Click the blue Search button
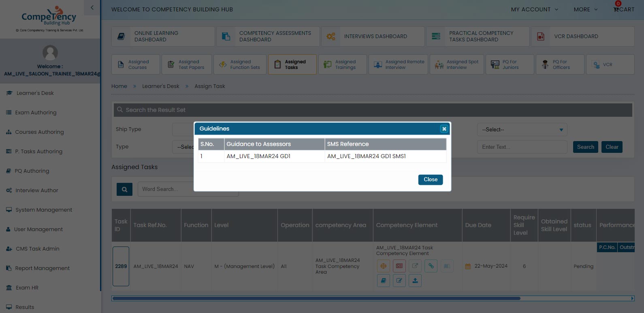This screenshot has height=313, width=644. pyautogui.click(x=585, y=147)
